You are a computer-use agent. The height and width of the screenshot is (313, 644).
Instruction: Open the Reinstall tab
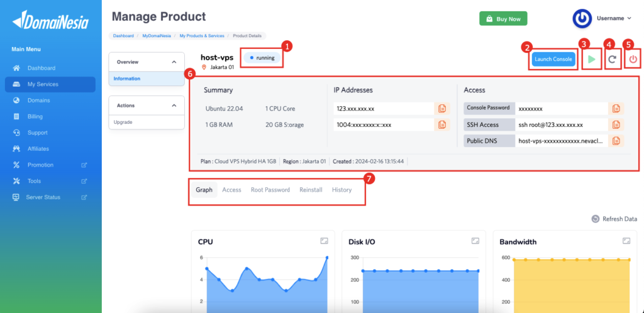pyautogui.click(x=311, y=190)
